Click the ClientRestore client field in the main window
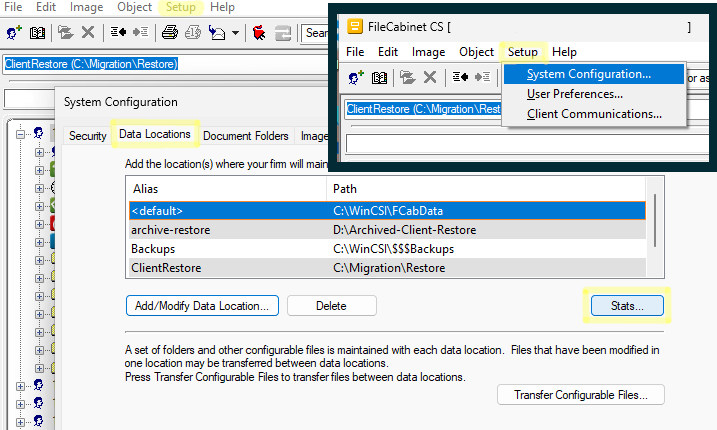717x430 pixels. pos(166,64)
